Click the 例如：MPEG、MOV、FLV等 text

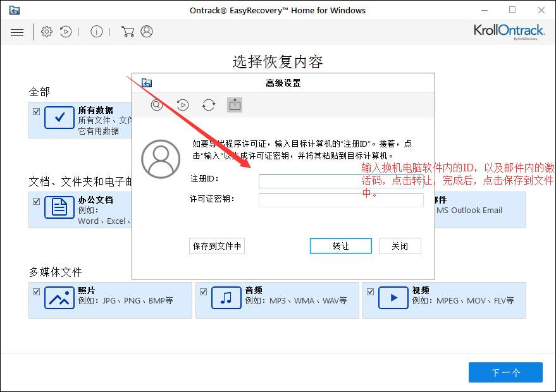pyautogui.click(x=463, y=300)
